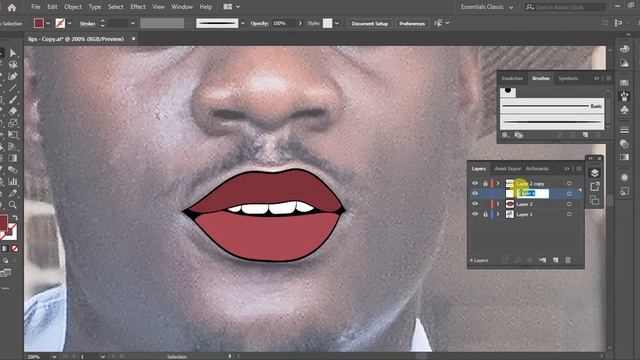Open the File menu
Image resolution: width=640 pixels, height=360 pixels.
point(36,7)
